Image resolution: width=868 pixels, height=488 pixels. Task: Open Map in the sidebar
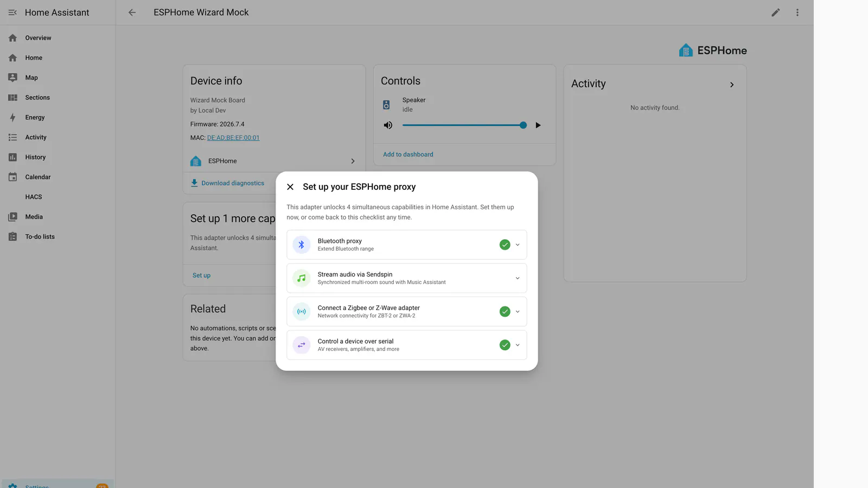tap(58, 78)
